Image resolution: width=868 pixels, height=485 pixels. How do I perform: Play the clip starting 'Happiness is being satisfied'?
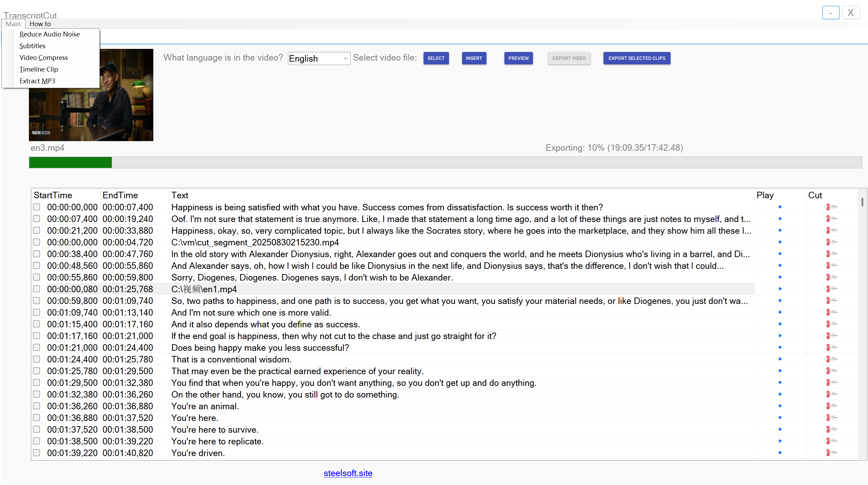[x=780, y=207]
